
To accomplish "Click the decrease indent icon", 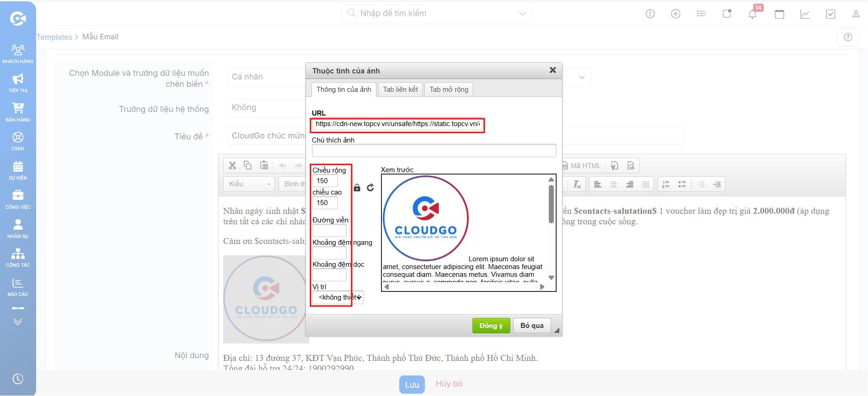I will 701,185.
